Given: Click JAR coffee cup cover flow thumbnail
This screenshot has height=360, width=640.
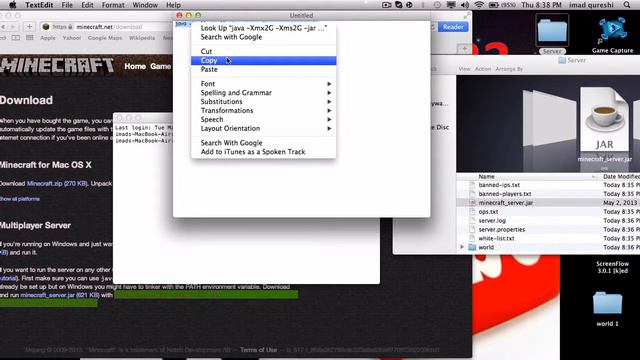Looking at the screenshot, I should (604, 120).
